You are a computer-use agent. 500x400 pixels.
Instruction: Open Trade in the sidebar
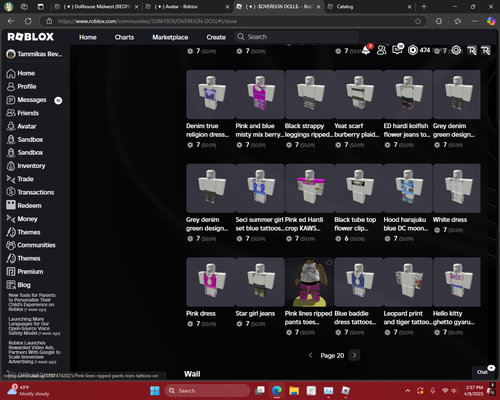20,179
